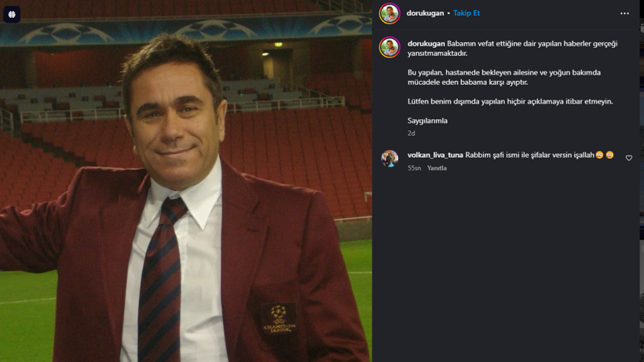
Task: Reply to the comment with Yanıtla
Action: click(437, 168)
